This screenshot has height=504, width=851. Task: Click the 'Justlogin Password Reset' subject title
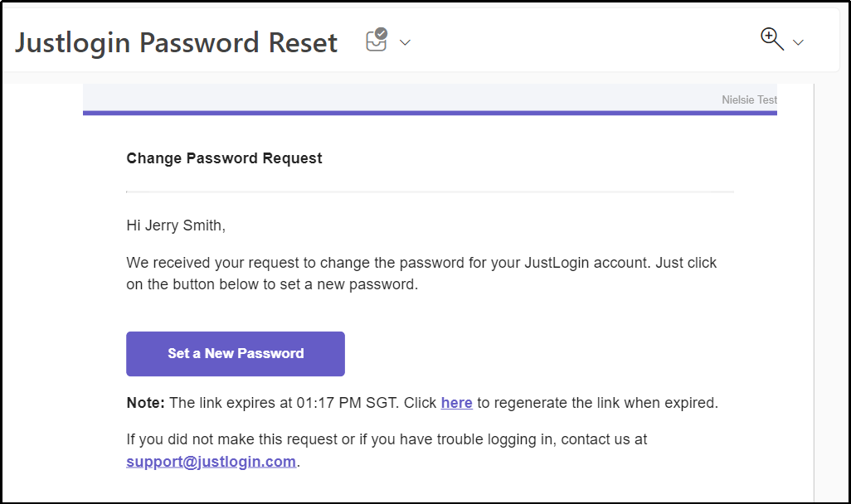(177, 43)
